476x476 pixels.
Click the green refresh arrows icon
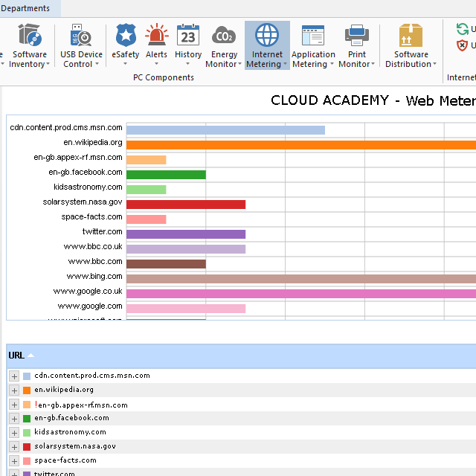point(463,29)
